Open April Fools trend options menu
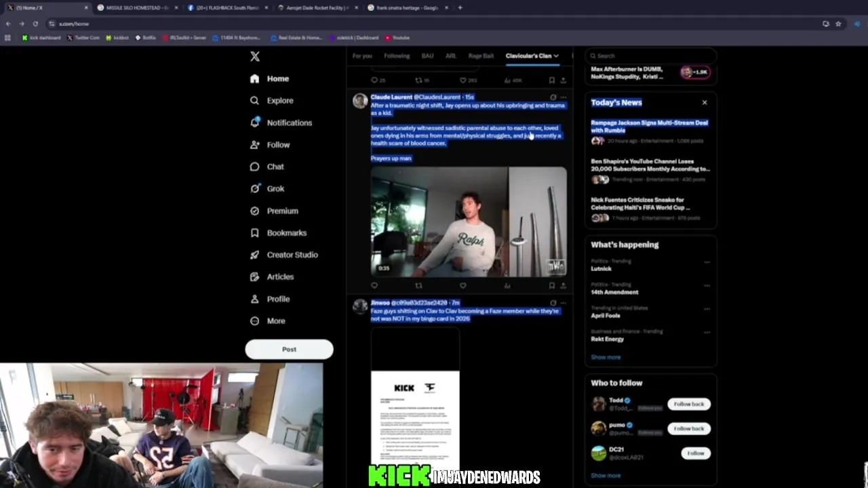This screenshot has width=868, height=488. (707, 309)
